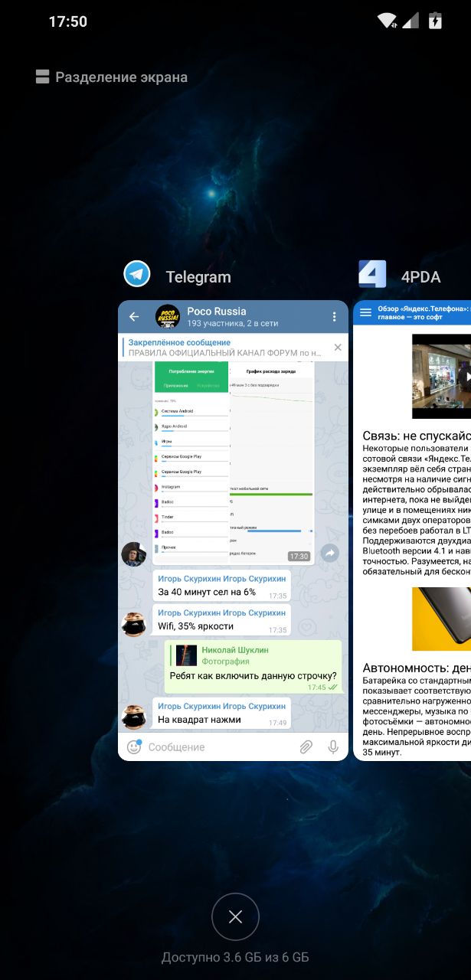The width and height of the screenshot is (471, 980).
Task: Select the Telegram card title
Action: (x=198, y=277)
